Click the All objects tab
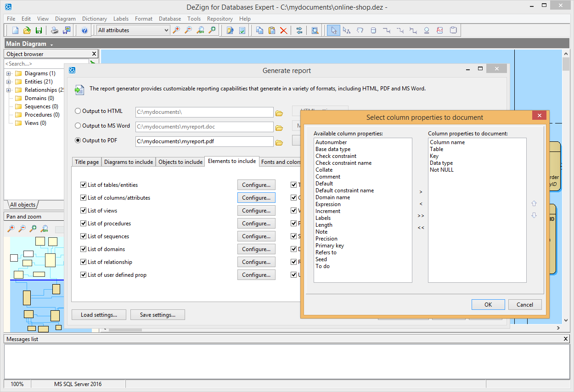The image size is (574, 392). (23, 205)
